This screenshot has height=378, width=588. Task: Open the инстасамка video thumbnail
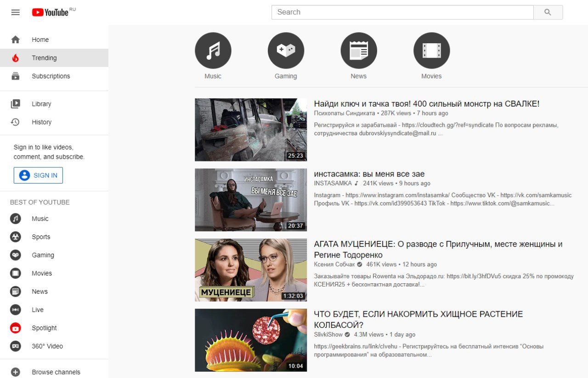click(251, 200)
